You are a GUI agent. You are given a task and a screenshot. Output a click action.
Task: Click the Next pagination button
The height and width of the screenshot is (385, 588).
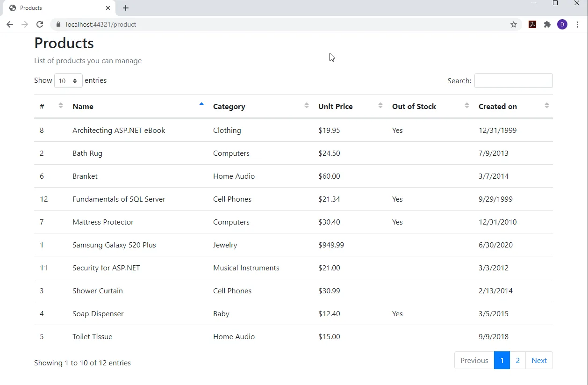tap(539, 361)
